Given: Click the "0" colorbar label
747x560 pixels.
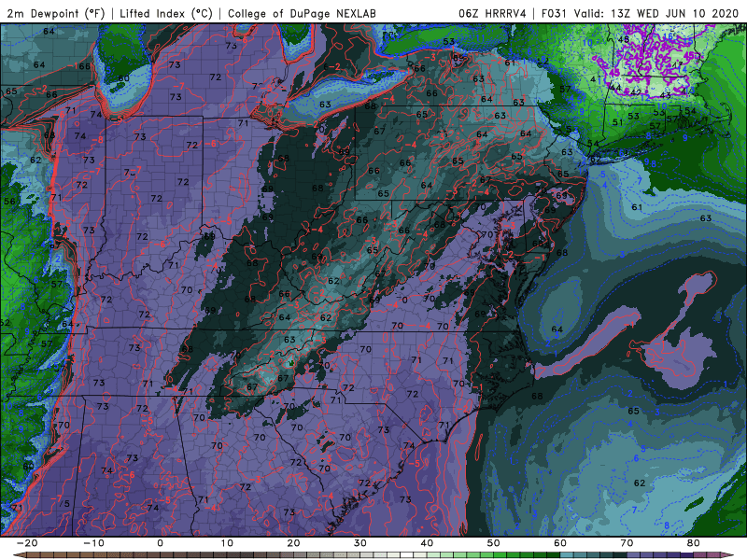Looking at the screenshot, I should [x=160, y=543].
